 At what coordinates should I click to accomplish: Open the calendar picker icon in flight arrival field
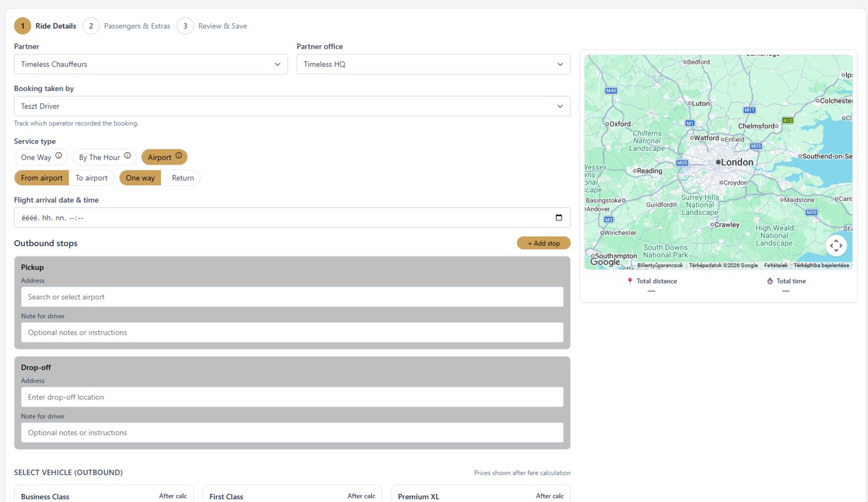(x=558, y=218)
